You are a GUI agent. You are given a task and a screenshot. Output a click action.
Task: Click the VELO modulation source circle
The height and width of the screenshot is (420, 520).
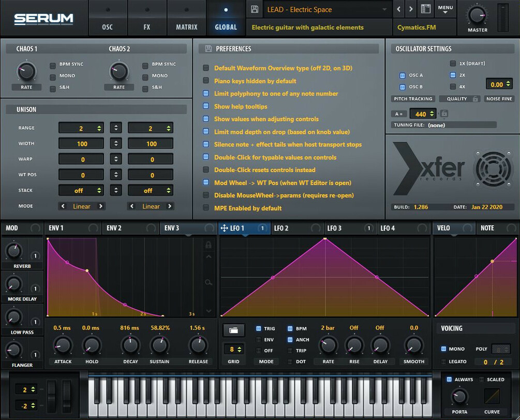467,228
